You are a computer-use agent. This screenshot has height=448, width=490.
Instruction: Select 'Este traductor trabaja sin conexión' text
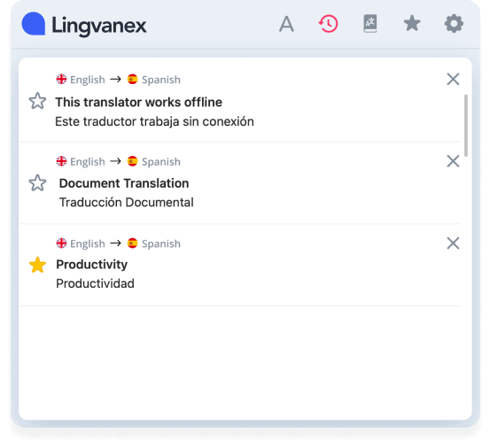pyautogui.click(x=154, y=121)
